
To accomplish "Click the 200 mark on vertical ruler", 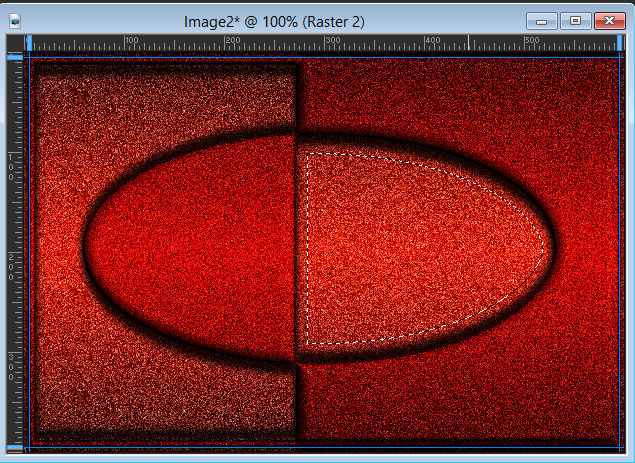I will [x=11, y=267].
